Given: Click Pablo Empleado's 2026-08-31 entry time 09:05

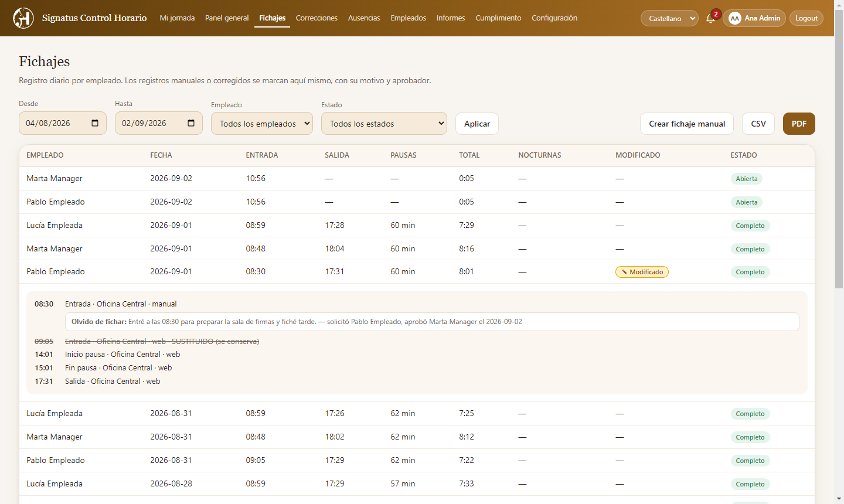Looking at the screenshot, I should coord(256,461).
